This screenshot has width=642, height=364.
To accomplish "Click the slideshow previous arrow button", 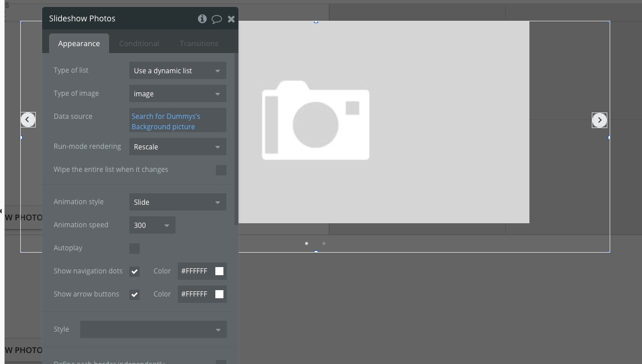I will [28, 119].
